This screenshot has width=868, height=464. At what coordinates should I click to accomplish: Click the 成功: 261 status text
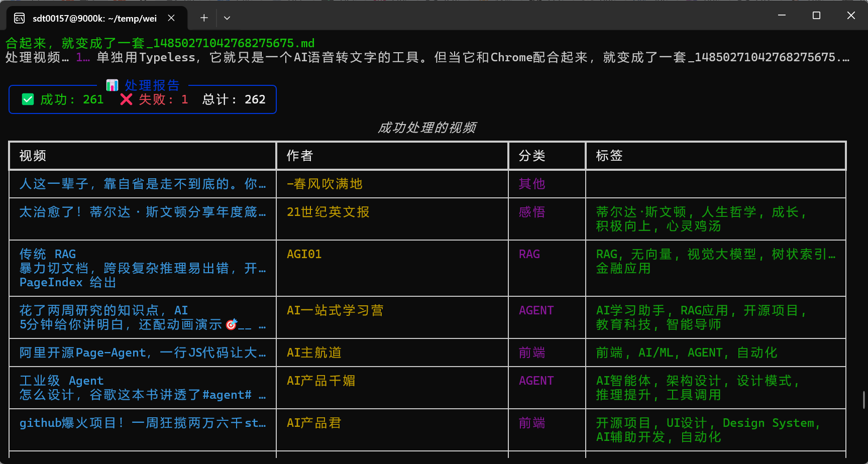coord(71,99)
